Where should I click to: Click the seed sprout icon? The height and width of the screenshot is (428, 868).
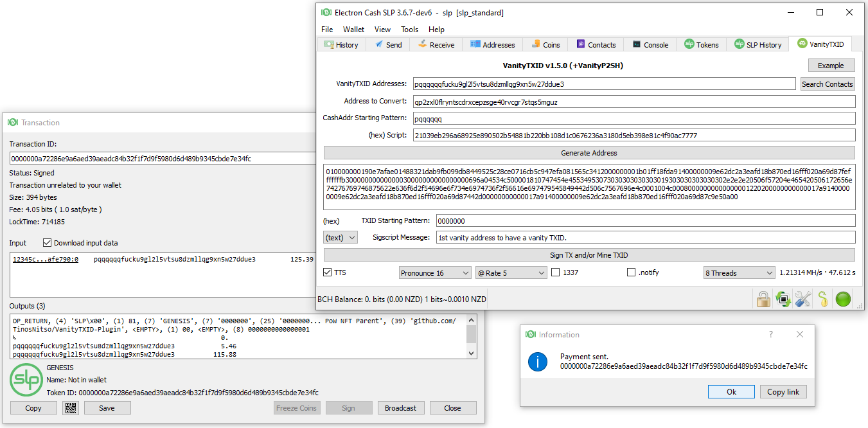[x=823, y=299]
